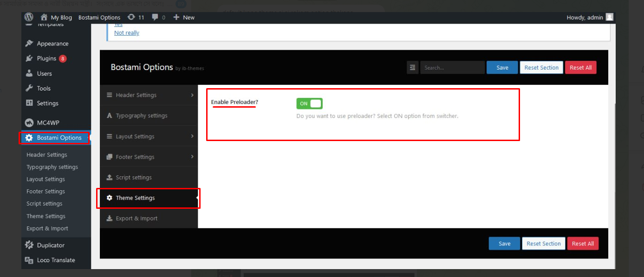Select the Theme Settings panel tab
Viewport: 644px width, 277px height.
pos(149,198)
